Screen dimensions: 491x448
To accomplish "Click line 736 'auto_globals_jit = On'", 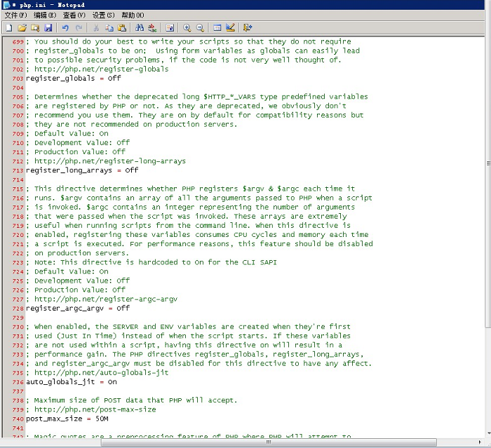I will 71,382.
